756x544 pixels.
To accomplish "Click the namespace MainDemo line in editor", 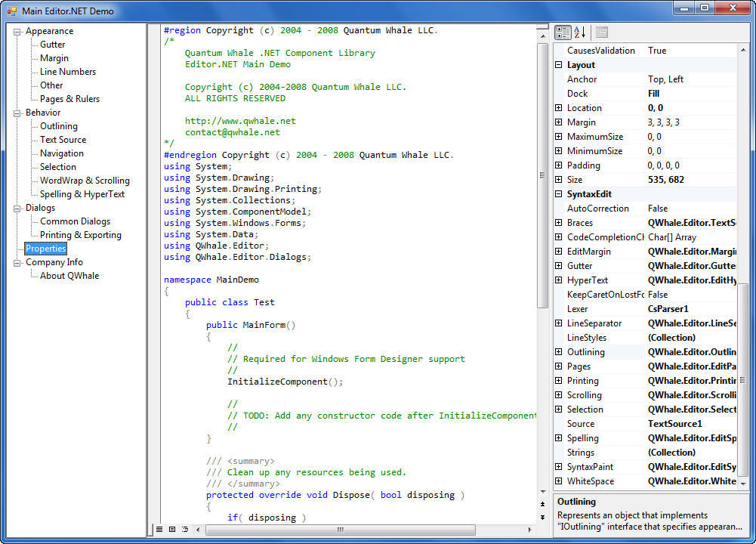I will coord(211,280).
